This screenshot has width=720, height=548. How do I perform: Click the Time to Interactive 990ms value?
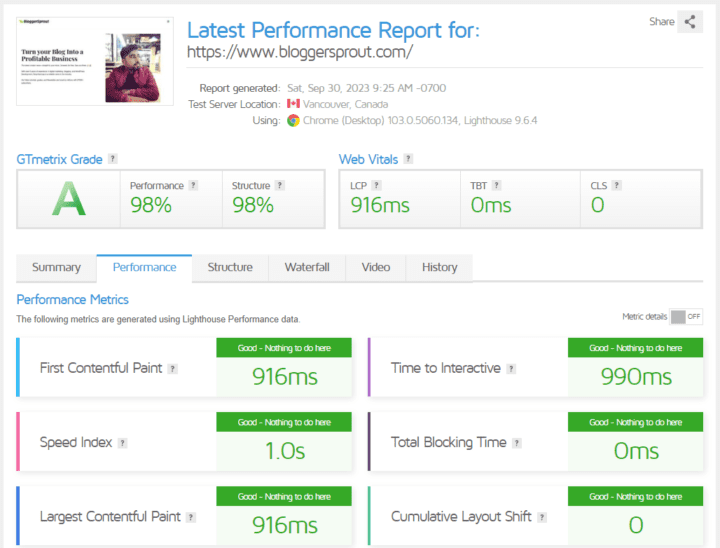coord(636,377)
